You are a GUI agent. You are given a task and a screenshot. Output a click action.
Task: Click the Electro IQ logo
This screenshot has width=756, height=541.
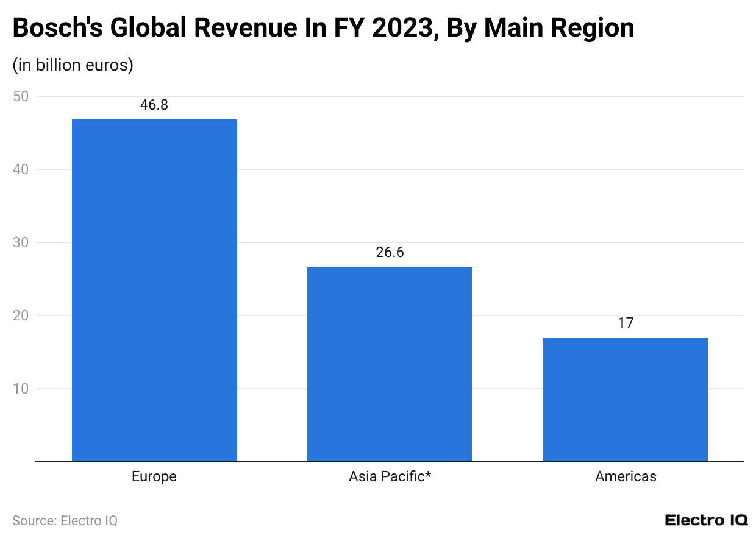click(705, 520)
